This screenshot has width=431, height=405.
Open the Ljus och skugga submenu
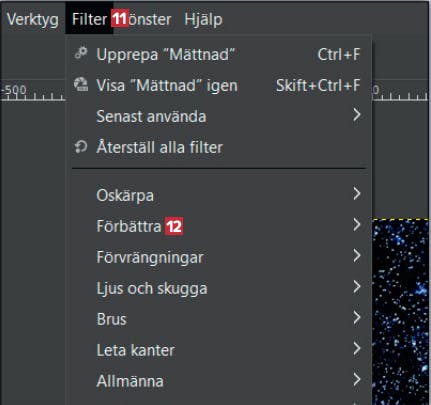point(219,288)
